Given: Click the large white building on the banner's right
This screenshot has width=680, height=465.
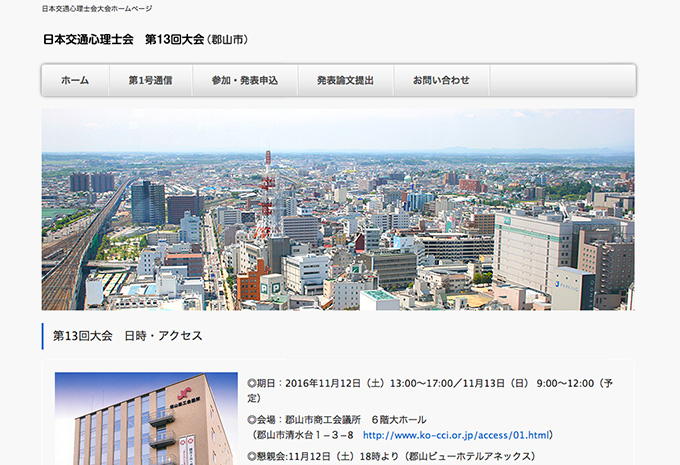Looking at the screenshot, I should coord(532,248).
